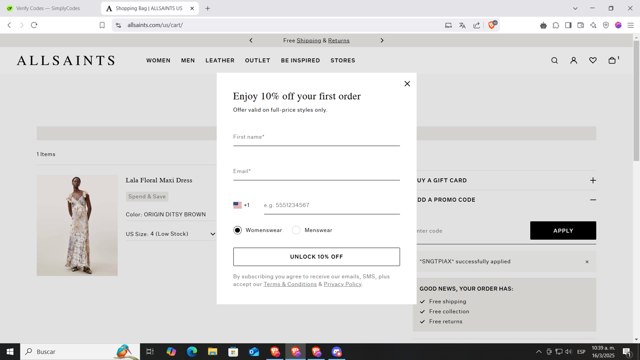Screen dimensions: 640x360
Task: Click the Windows taskbar search box
Action: (80, 351)
